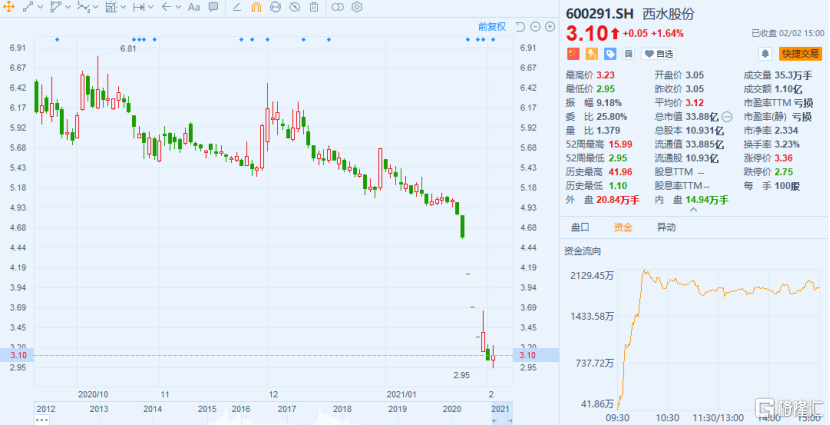
Task: Click the 3.10 current price label
Action: (587, 33)
